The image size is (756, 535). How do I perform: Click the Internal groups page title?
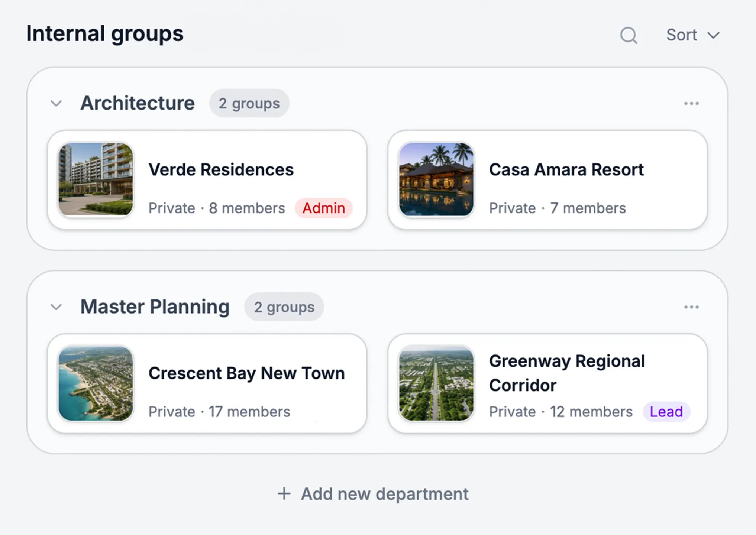[x=105, y=34]
